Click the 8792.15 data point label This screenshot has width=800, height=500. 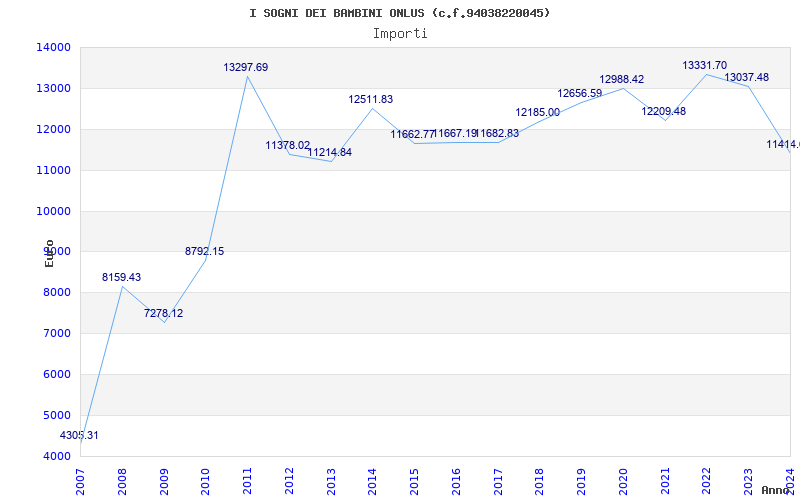[205, 251]
